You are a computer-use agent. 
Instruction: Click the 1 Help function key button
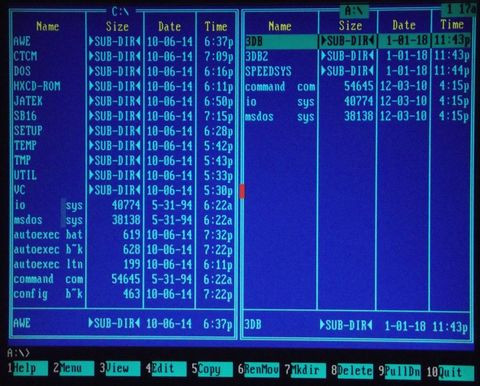(27, 368)
